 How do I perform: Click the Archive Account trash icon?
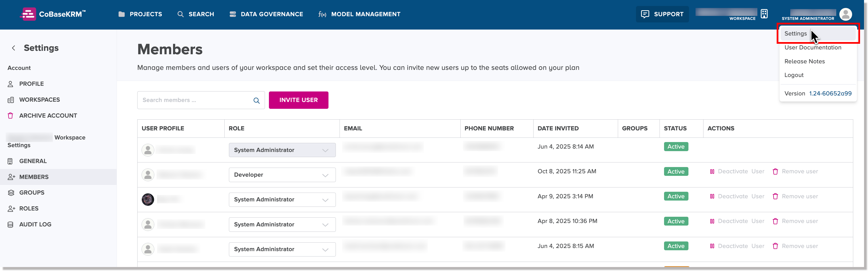click(x=10, y=116)
